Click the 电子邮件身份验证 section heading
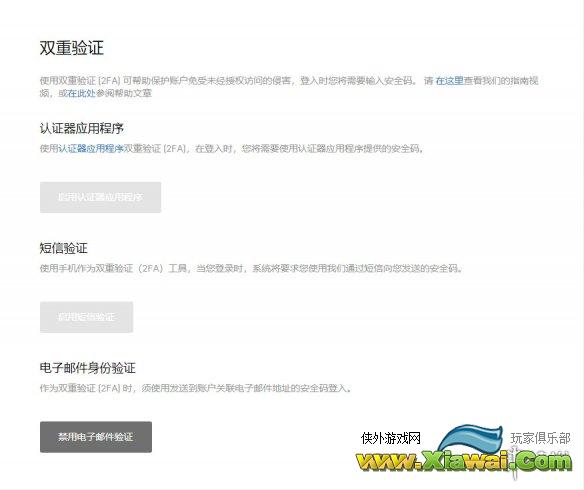The height and width of the screenshot is (490, 584). 88,368
